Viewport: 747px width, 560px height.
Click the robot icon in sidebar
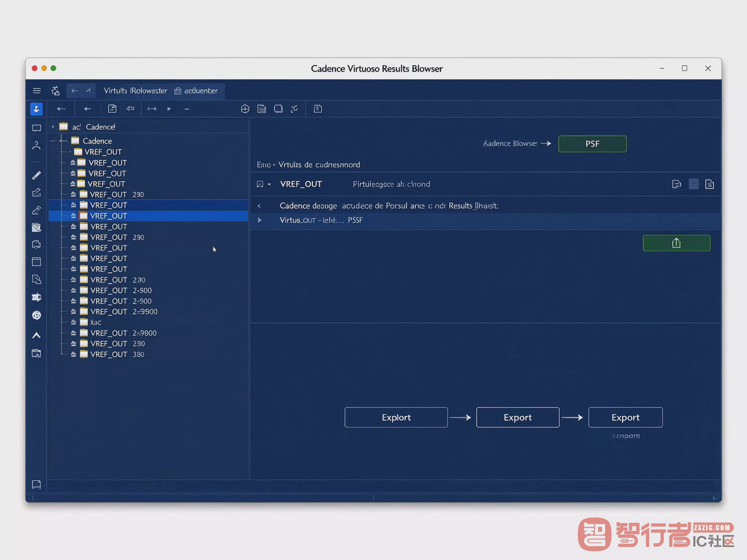(36, 297)
